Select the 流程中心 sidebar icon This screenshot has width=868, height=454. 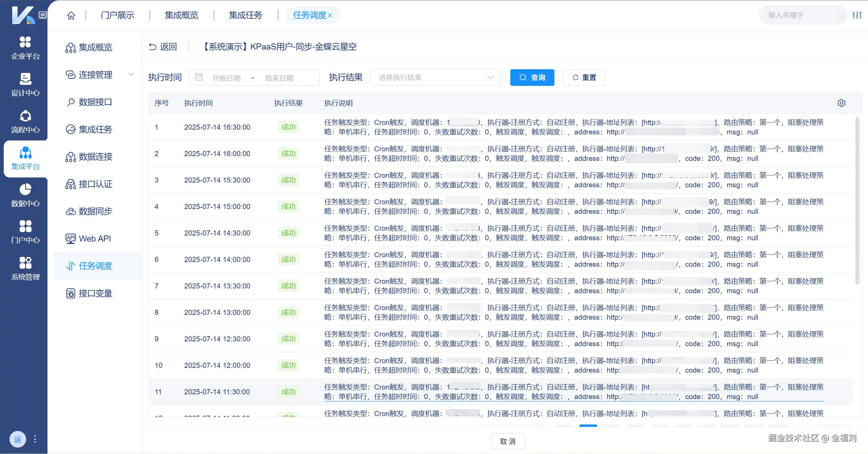click(25, 121)
